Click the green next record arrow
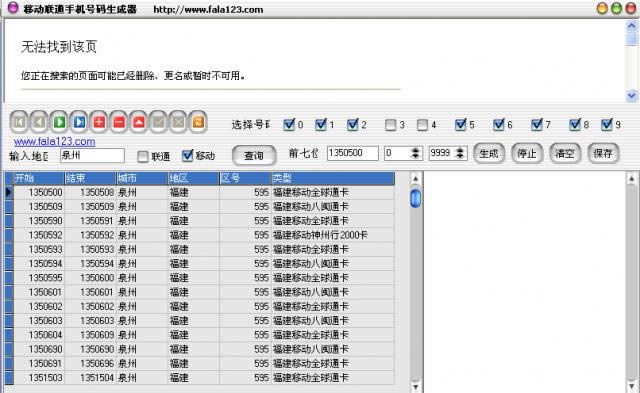This screenshot has width=640, height=393. point(59,122)
